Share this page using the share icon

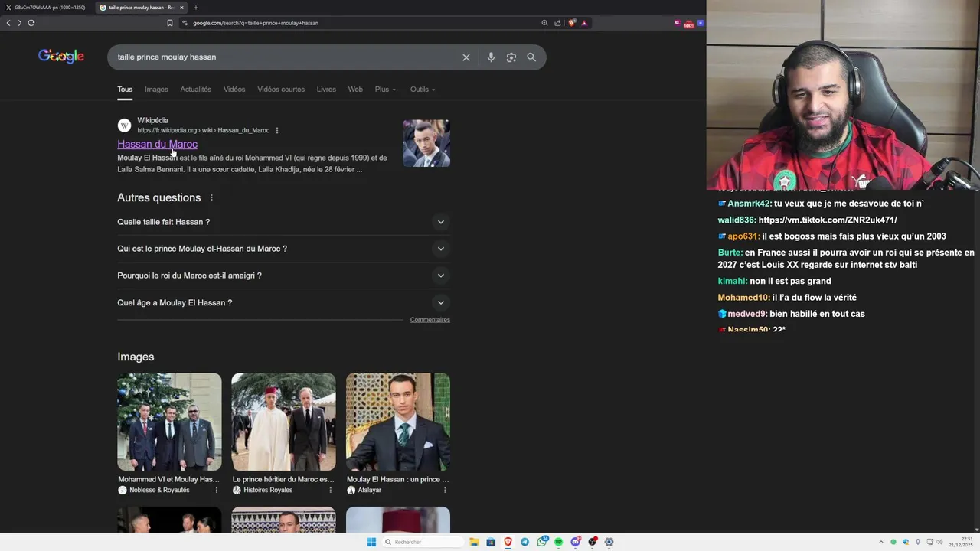click(x=557, y=23)
